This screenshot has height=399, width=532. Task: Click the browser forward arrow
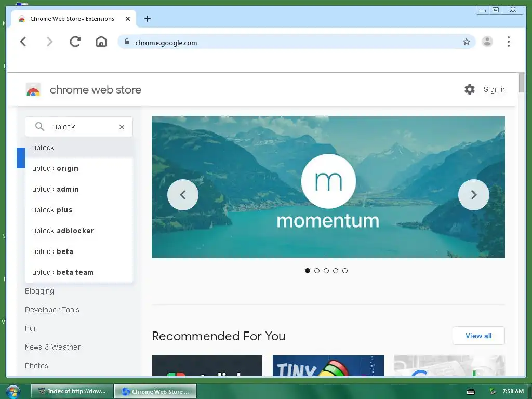pyautogui.click(x=49, y=42)
